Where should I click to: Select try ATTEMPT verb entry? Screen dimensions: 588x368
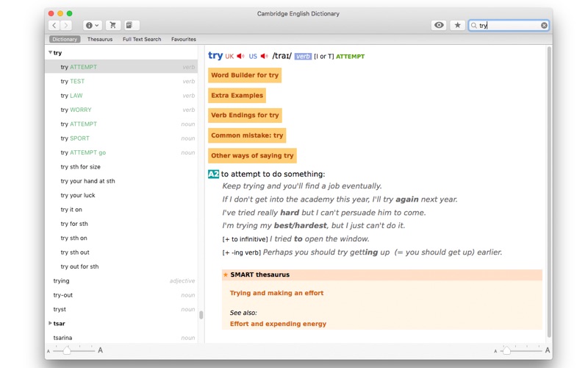121,67
